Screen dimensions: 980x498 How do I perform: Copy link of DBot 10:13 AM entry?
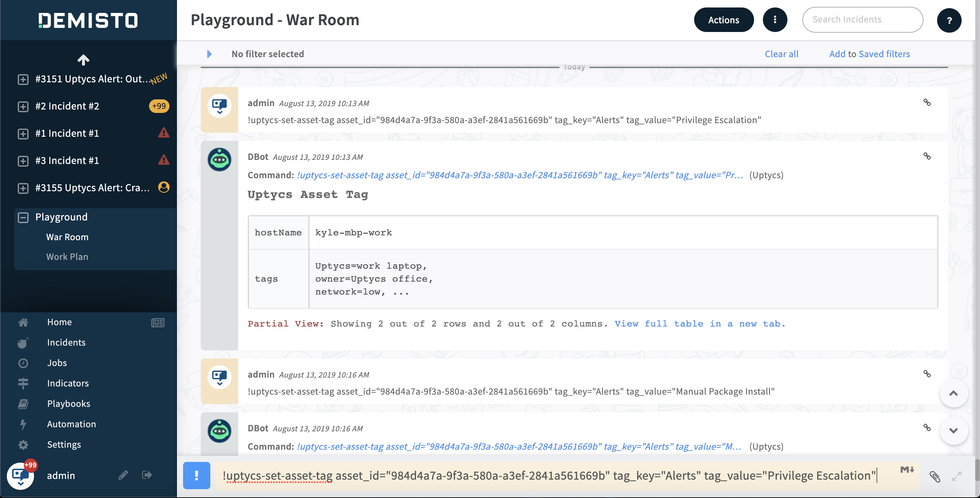click(x=927, y=156)
